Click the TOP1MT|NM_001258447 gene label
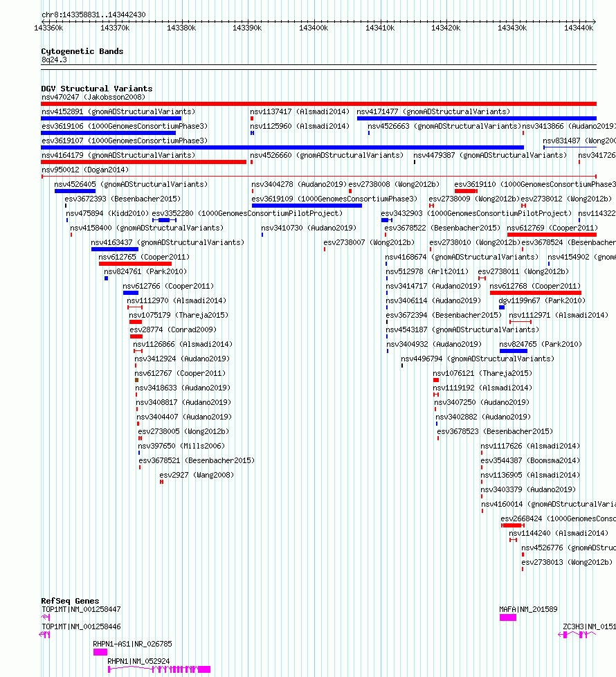The width and height of the screenshot is (616, 677). point(81,610)
